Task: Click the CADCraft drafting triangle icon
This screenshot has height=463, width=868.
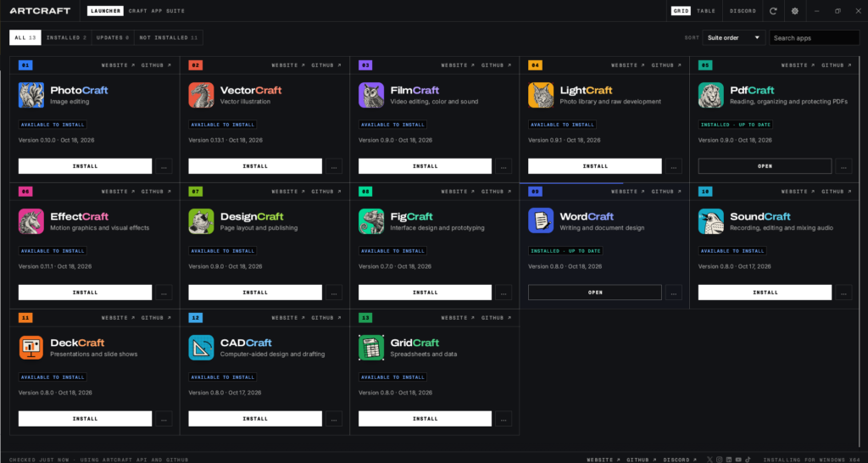Action: coord(201,348)
